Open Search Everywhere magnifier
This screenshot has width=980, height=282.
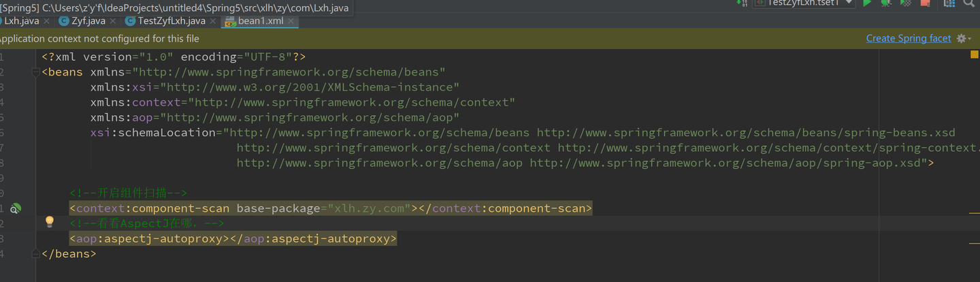point(968,3)
